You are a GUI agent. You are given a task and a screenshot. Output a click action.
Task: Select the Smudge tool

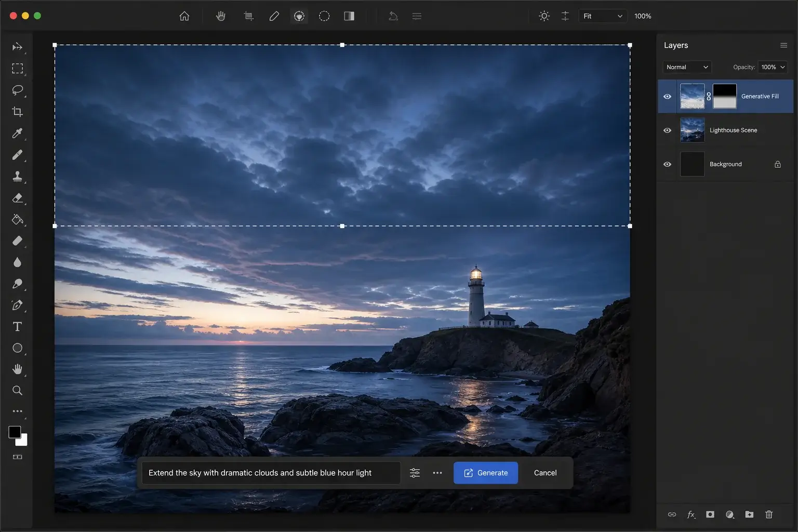(18, 284)
